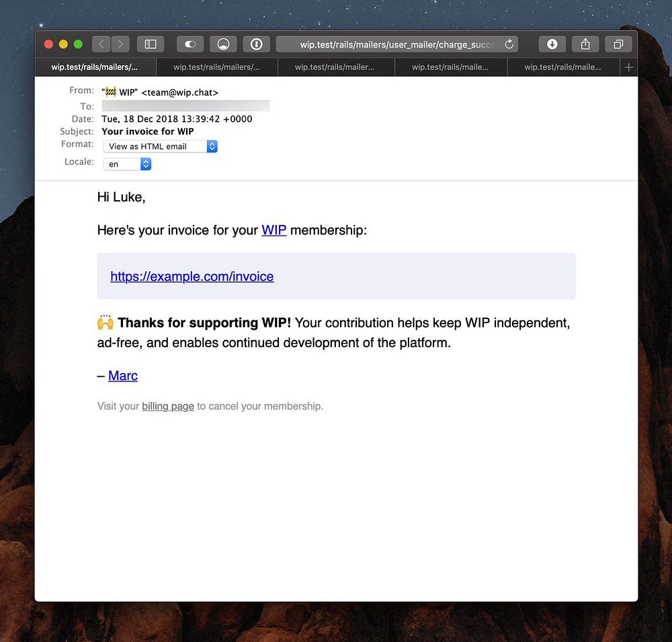Click the Marc signature link
Image resolution: width=672 pixels, height=642 pixels.
pos(122,375)
